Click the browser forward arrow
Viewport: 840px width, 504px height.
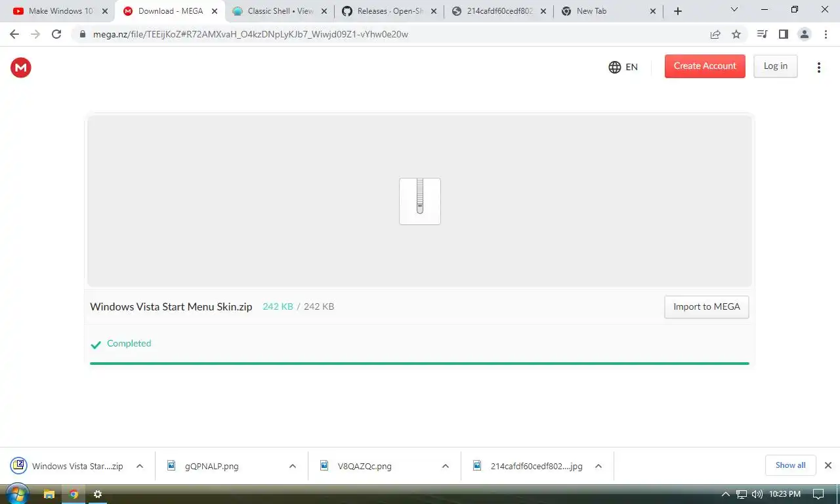[x=35, y=34]
